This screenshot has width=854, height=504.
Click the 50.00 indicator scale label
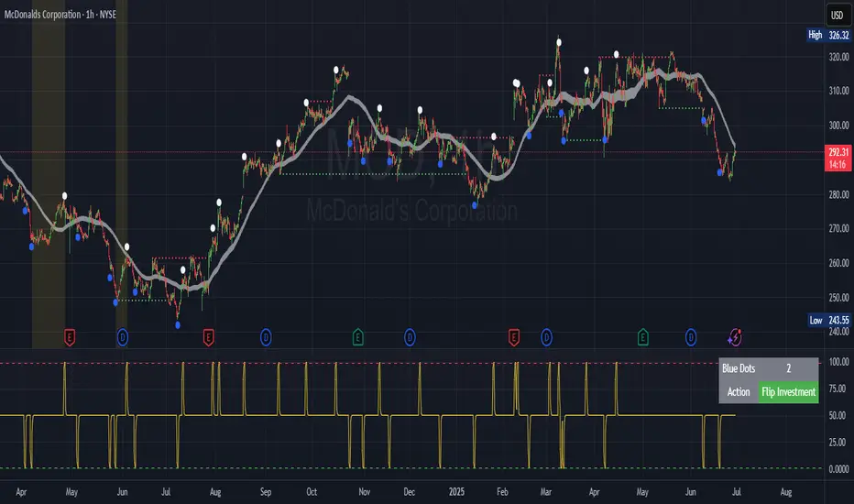(838, 415)
